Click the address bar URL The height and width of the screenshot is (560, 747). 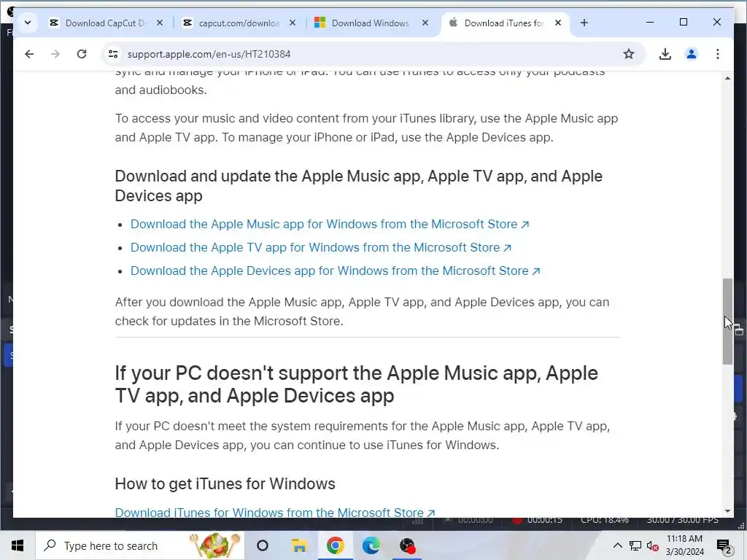209,54
